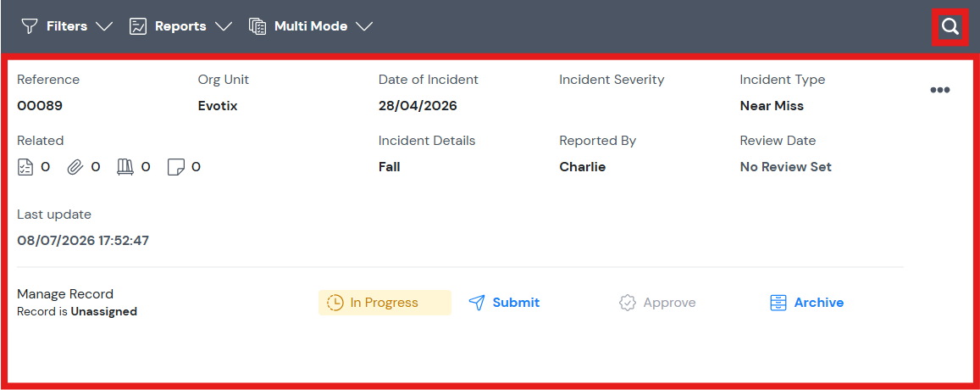Click the three-dot more options icon
The image size is (980, 390).
tap(940, 90)
